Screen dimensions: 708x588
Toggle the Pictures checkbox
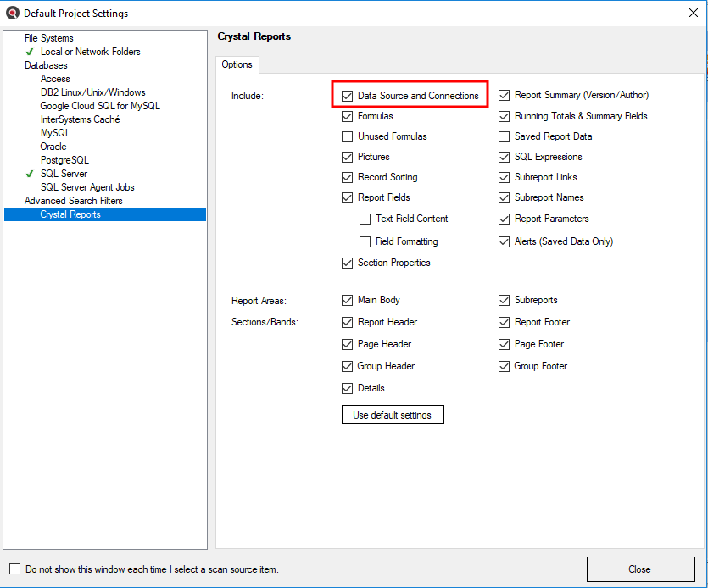pyautogui.click(x=347, y=157)
